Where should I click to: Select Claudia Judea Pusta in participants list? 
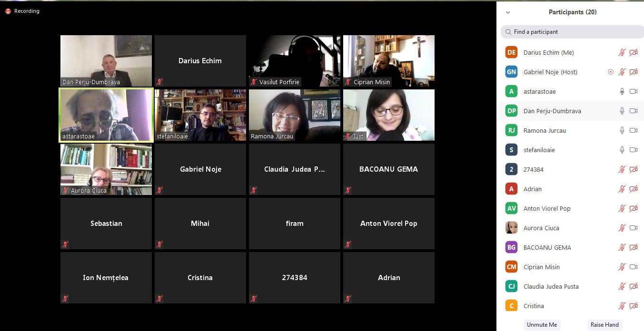click(551, 287)
